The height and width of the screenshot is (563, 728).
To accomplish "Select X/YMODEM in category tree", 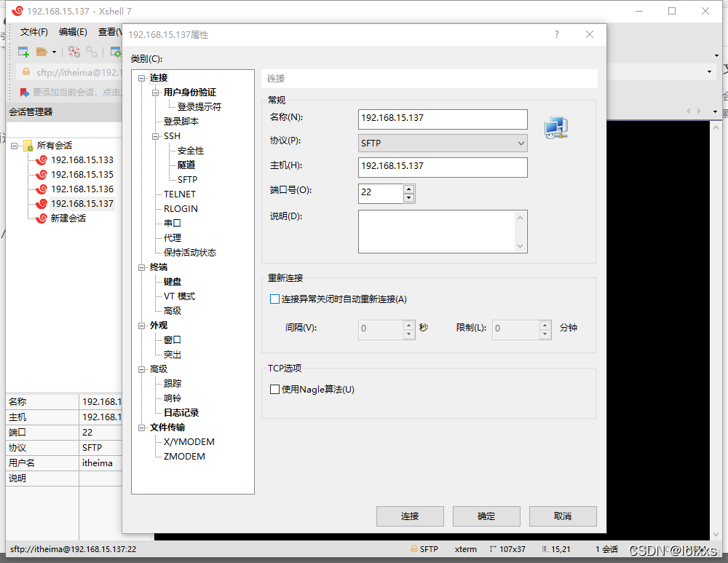I will (x=189, y=442).
